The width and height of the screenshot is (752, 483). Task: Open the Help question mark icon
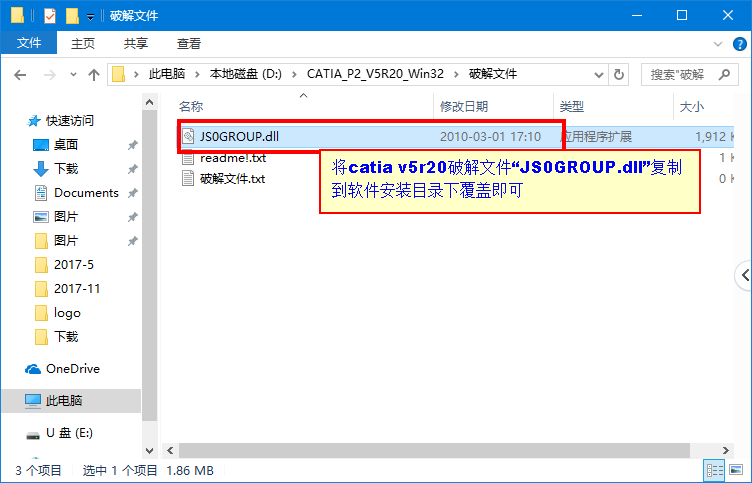740,44
